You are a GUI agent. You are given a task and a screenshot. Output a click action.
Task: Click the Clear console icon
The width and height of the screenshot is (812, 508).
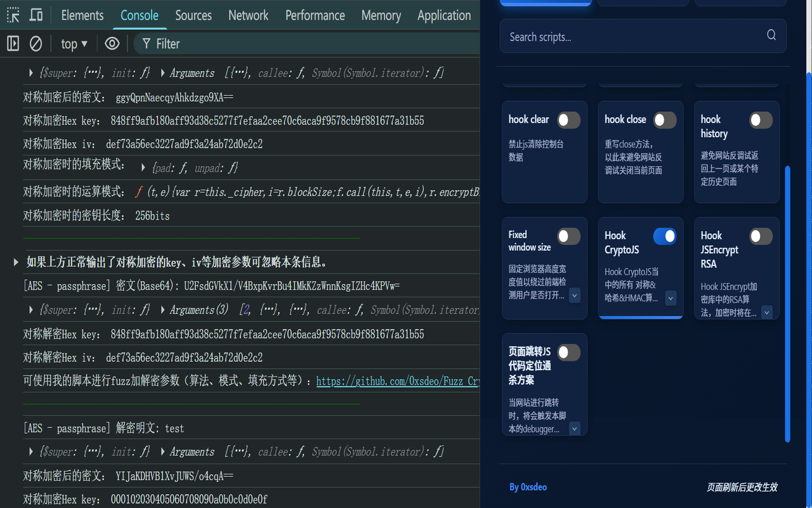coord(35,43)
